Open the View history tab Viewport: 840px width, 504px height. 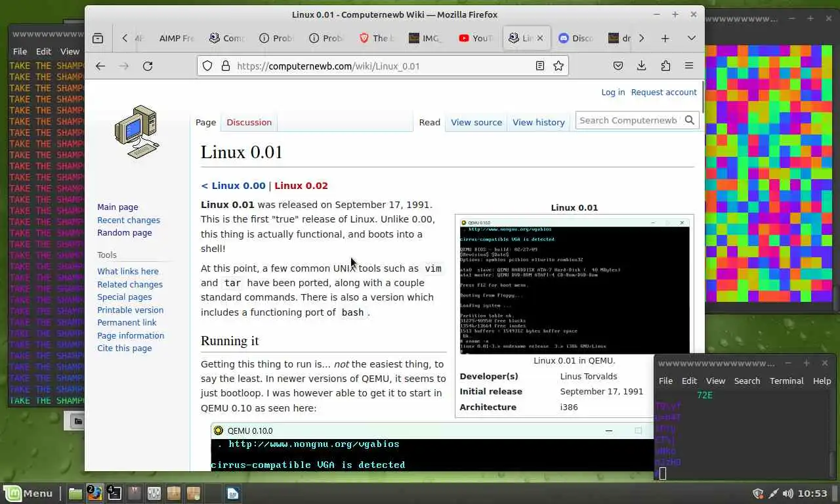[x=538, y=122]
